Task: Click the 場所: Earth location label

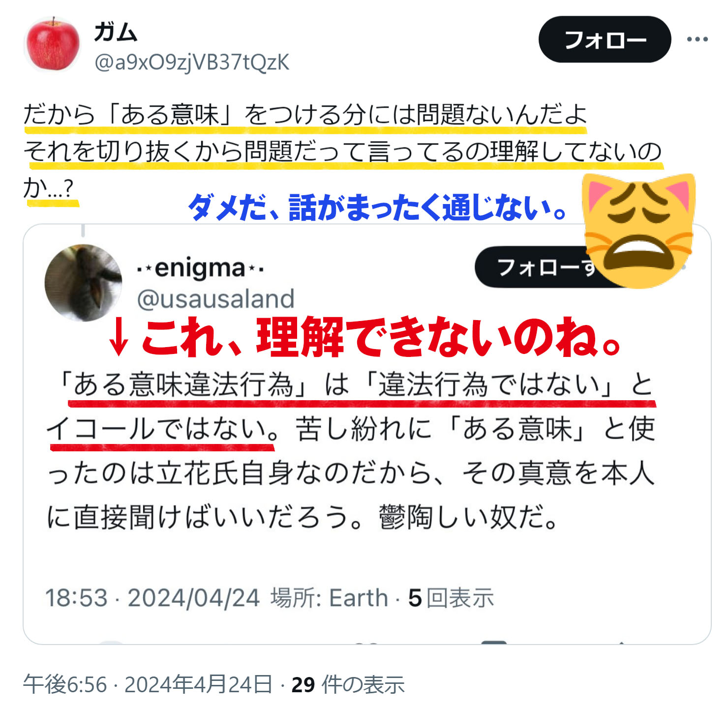Action: [329, 598]
